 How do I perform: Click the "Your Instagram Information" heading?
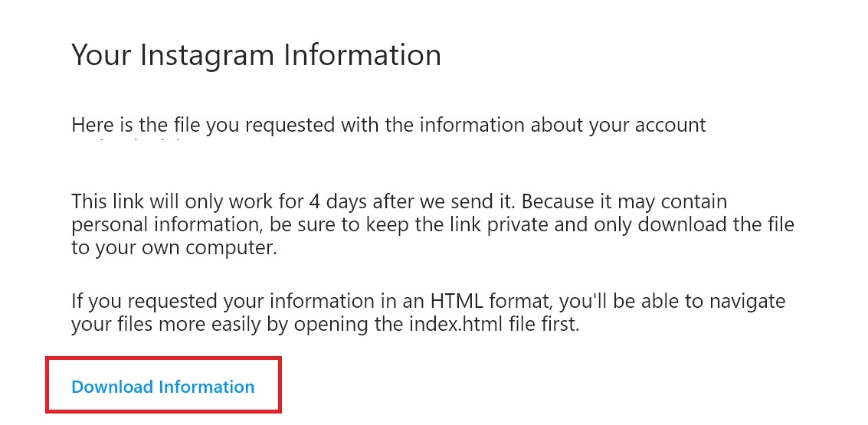click(256, 55)
